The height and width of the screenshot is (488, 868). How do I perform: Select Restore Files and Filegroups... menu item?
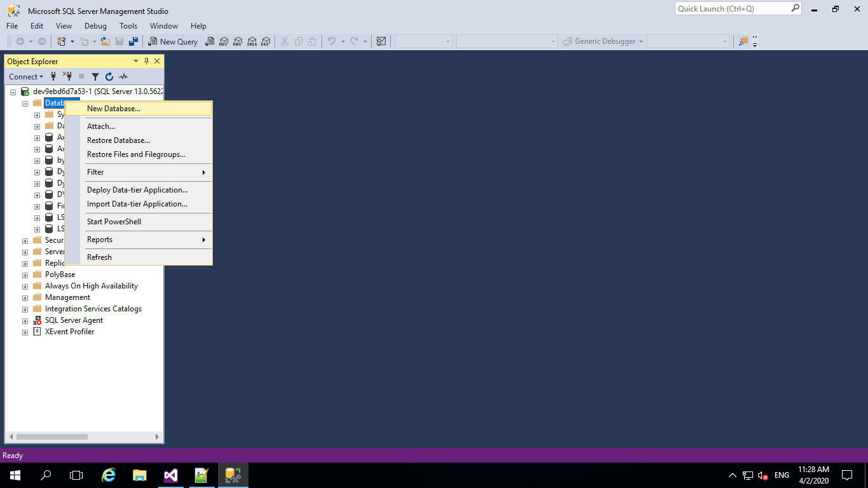pyautogui.click(x=139, y=154)
